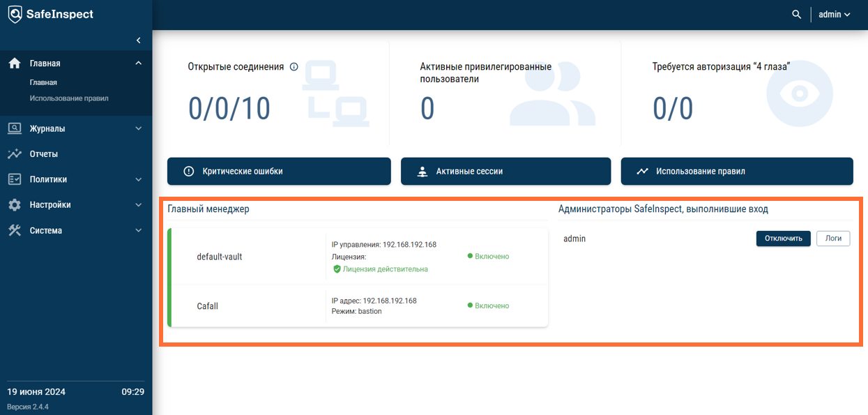Select the Cafall node row

click(x=358, y=305)
